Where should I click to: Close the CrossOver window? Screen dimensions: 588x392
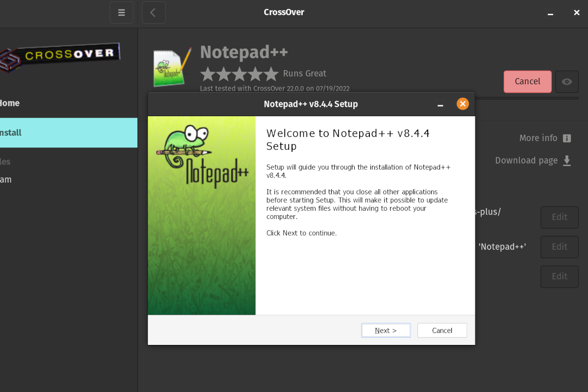click(x=577, y=13)
